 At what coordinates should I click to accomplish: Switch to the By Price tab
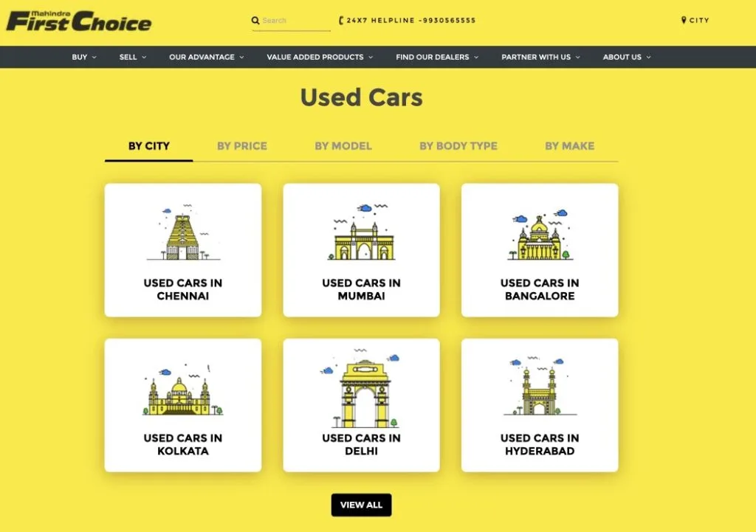coord(242,146)
